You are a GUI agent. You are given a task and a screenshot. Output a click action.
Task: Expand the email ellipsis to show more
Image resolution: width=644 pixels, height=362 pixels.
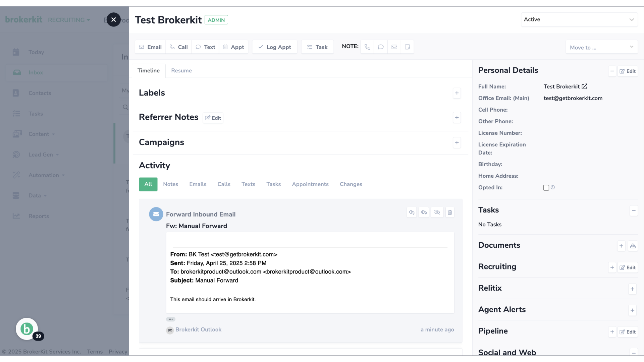pos(171,319)
